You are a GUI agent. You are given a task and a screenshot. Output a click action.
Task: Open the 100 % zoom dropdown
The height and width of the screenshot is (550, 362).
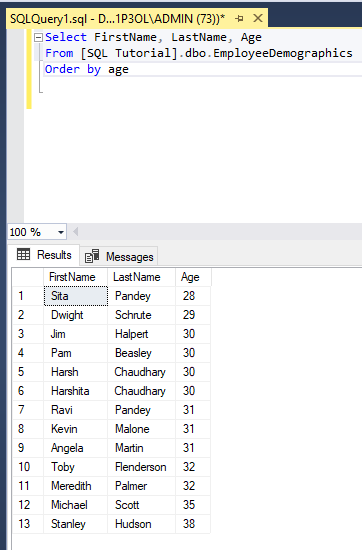click(61, 232)
